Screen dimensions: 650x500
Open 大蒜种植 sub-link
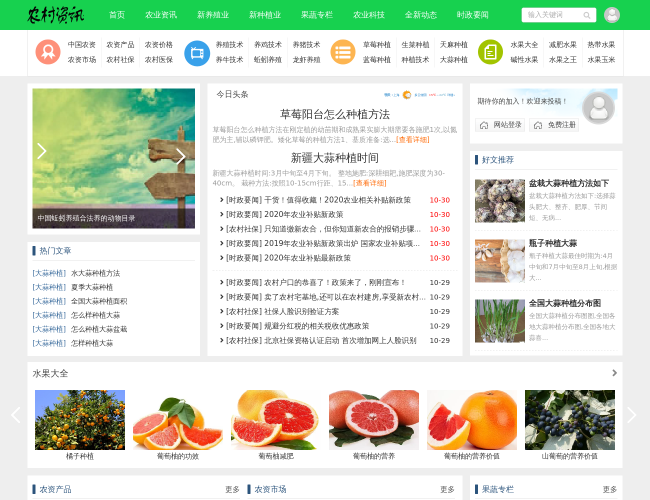click(454, 60)
